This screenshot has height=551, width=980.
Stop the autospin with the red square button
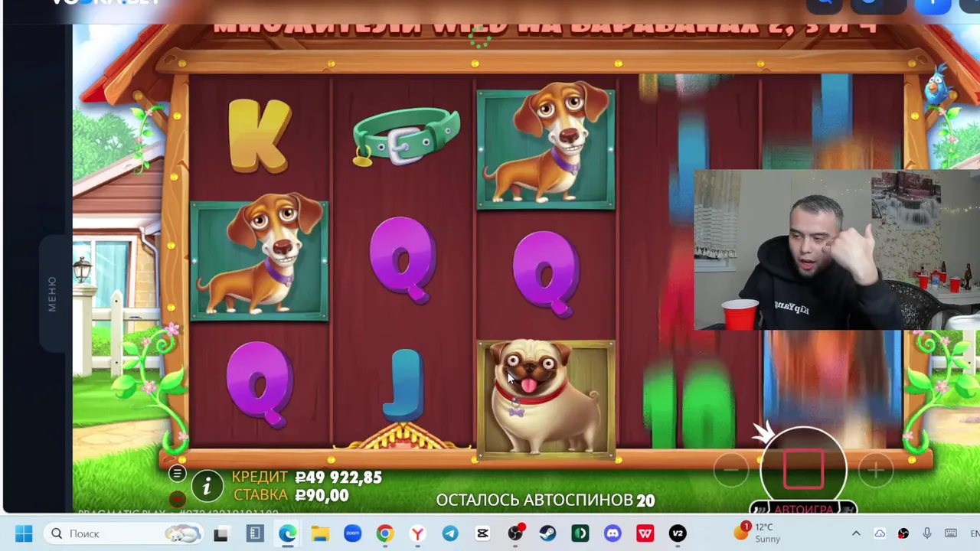pyautogui.click(x=803, y=468)
